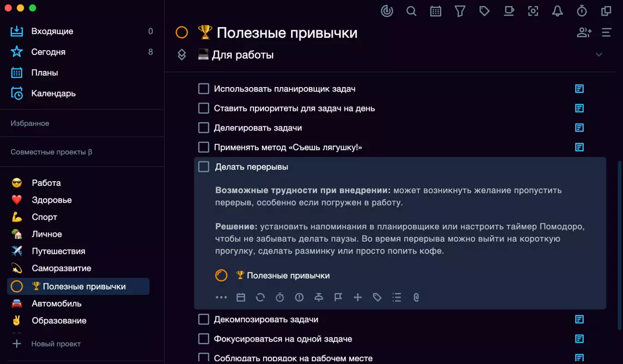Click the coffee cup break icon

click(509, 11)
